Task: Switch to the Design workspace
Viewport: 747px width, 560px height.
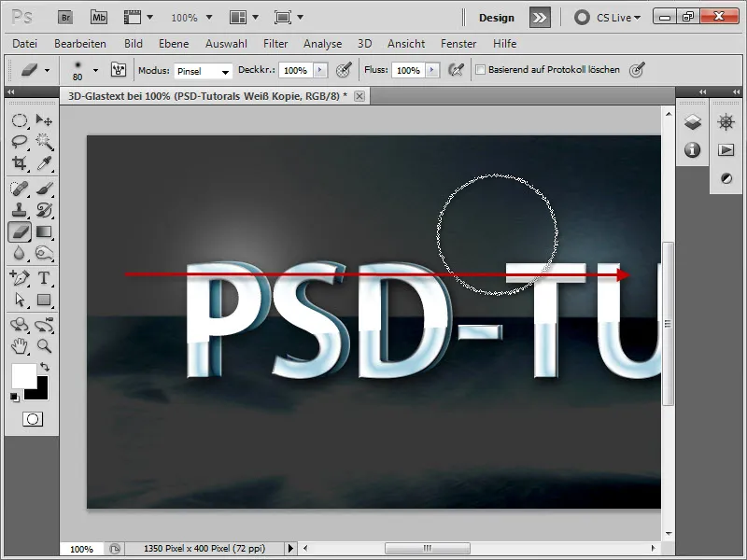Action: point(497,18)
